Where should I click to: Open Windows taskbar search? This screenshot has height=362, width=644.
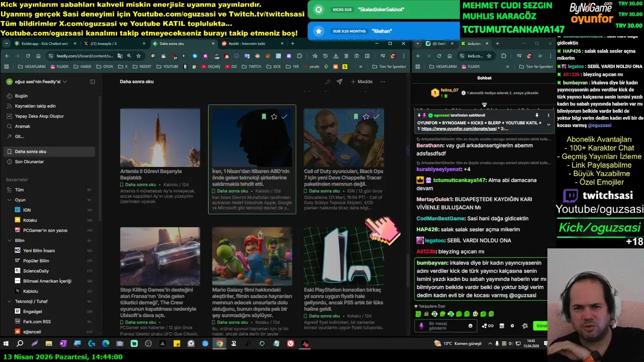tap(20, 344)
